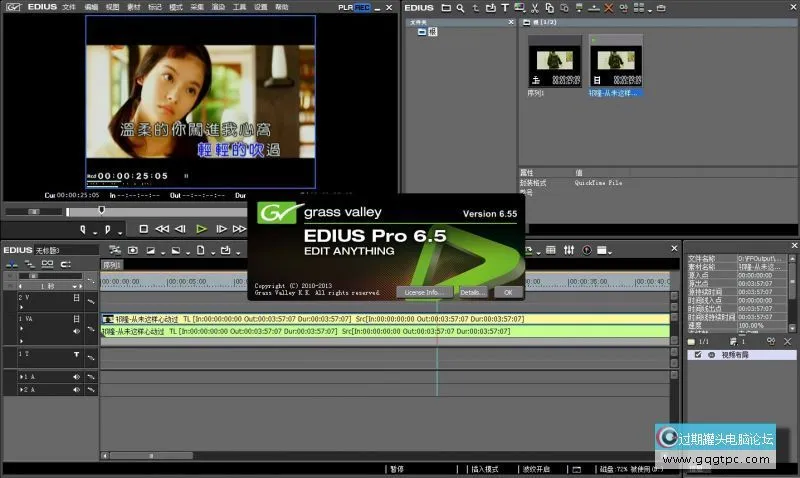Screen dimensions: 800x478
Task: Mute audio speaker on track 1 A
Action: click(x=77, y=376)
